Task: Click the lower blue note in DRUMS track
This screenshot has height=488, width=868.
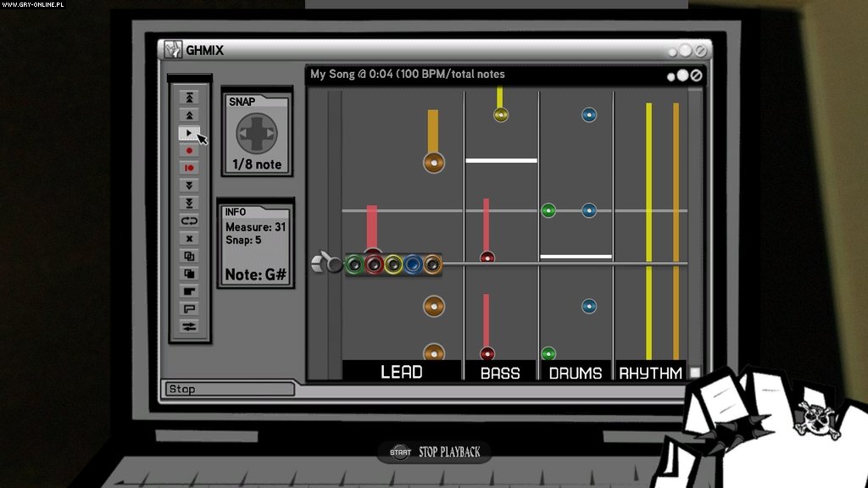Action: pyautogui.click(x=589, y=306)
